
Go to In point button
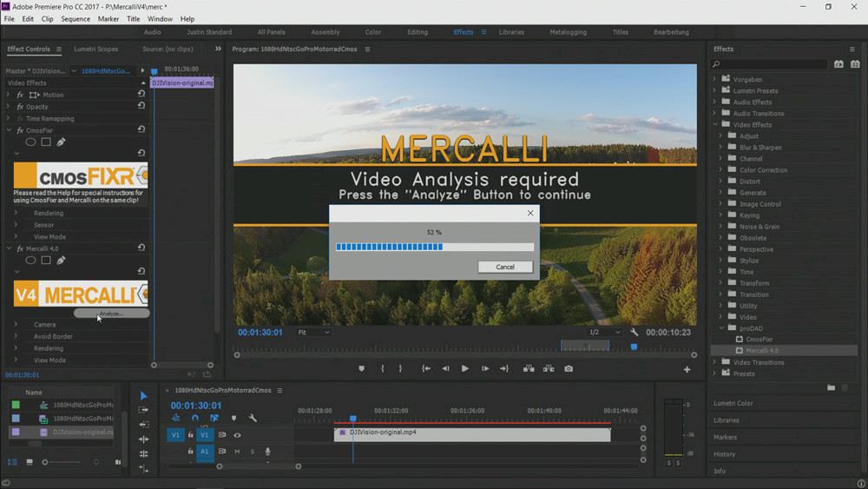click(426, 368)
